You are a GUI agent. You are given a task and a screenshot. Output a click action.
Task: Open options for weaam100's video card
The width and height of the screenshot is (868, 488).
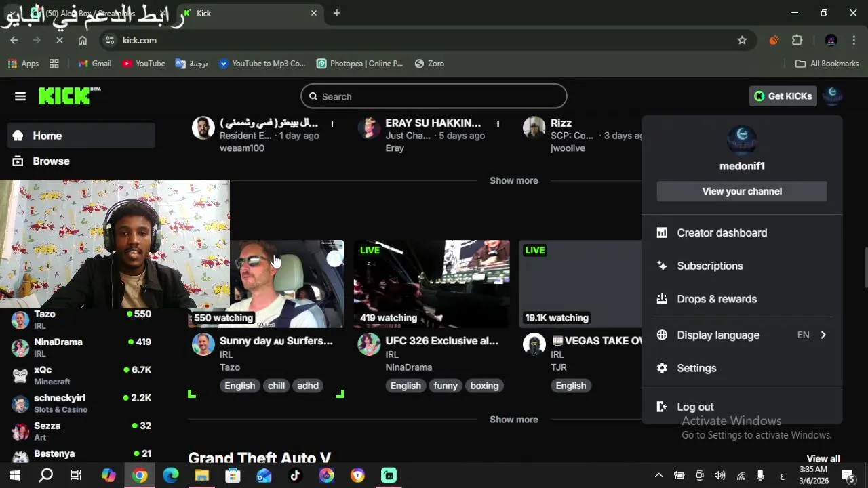coord(332,124)
